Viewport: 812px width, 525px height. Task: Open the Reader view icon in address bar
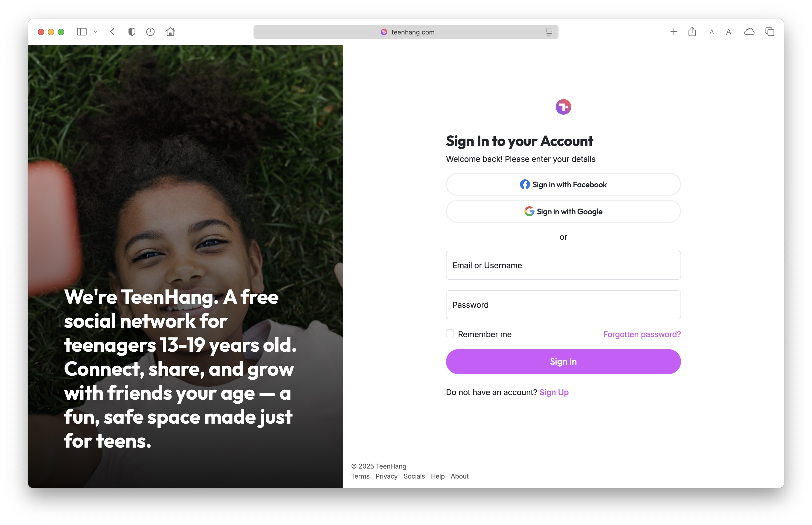pyautogui.click(x=549, y=32)
